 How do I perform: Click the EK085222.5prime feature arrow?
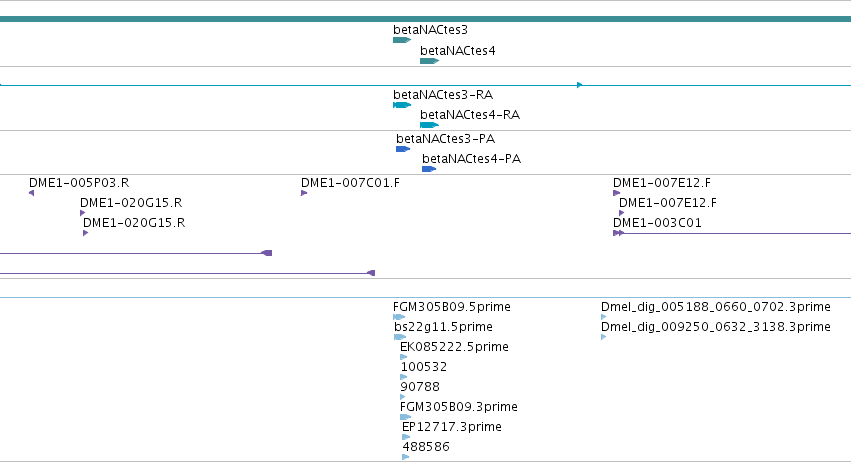click(403, 357)
